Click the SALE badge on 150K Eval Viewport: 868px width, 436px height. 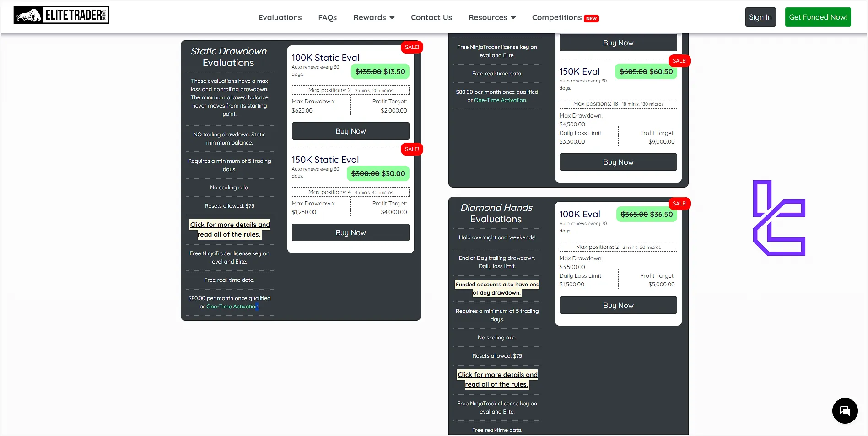[x=679, y=61]
